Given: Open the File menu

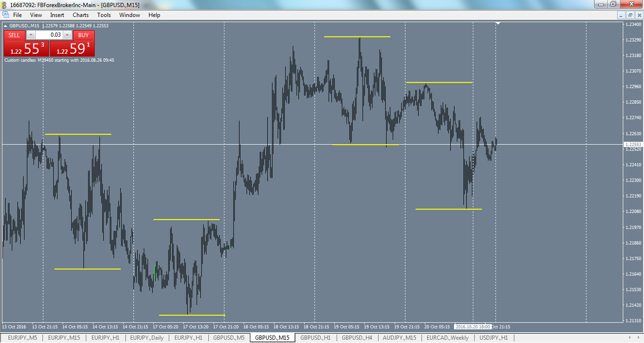Looking at the screenshot, I should [17, 15].
